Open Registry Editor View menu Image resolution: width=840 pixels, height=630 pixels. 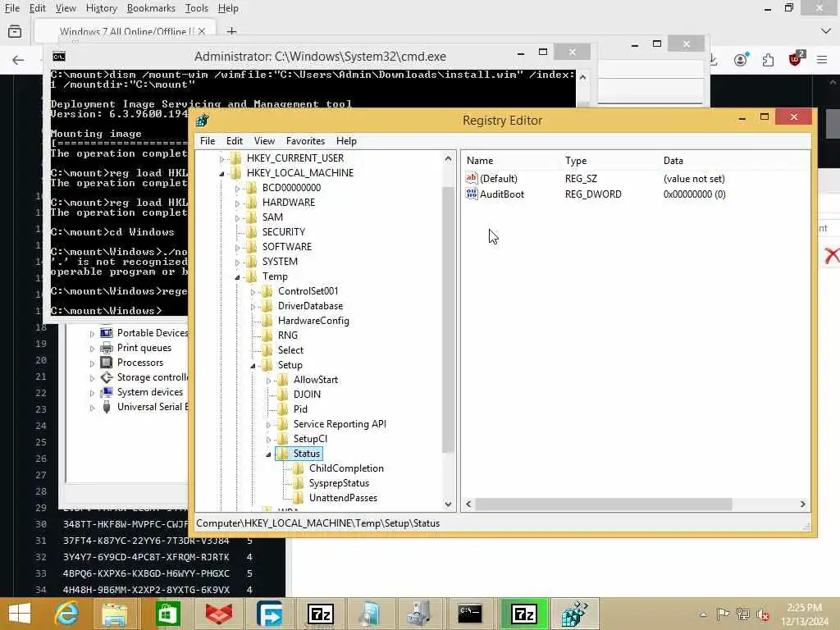(264, 141)
